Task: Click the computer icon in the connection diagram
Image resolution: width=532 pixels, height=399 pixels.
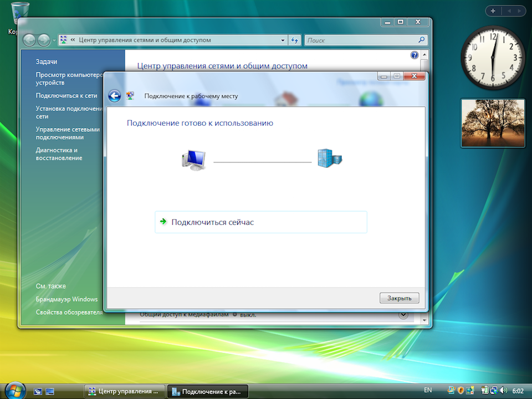Action: pyautogui.click(x=194, y=160)
